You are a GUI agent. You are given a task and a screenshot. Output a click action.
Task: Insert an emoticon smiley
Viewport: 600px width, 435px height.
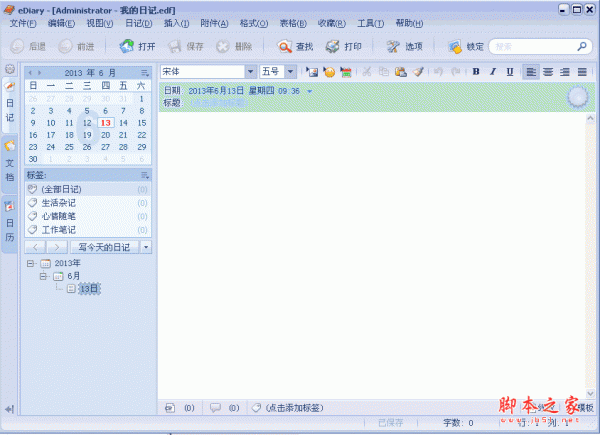pos(329,72)
